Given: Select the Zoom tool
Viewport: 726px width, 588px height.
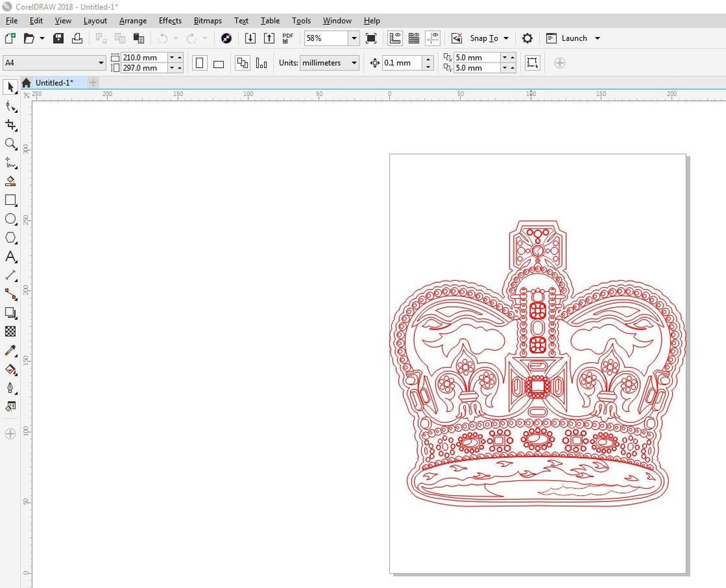Looking at the screenshot, I should click(x=10, y=144).
